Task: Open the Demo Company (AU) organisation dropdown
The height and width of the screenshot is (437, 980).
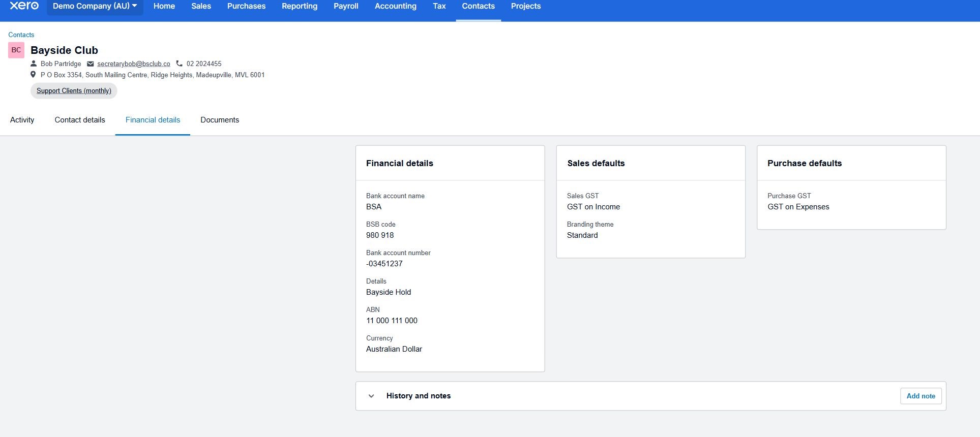Action: [95, 6]
